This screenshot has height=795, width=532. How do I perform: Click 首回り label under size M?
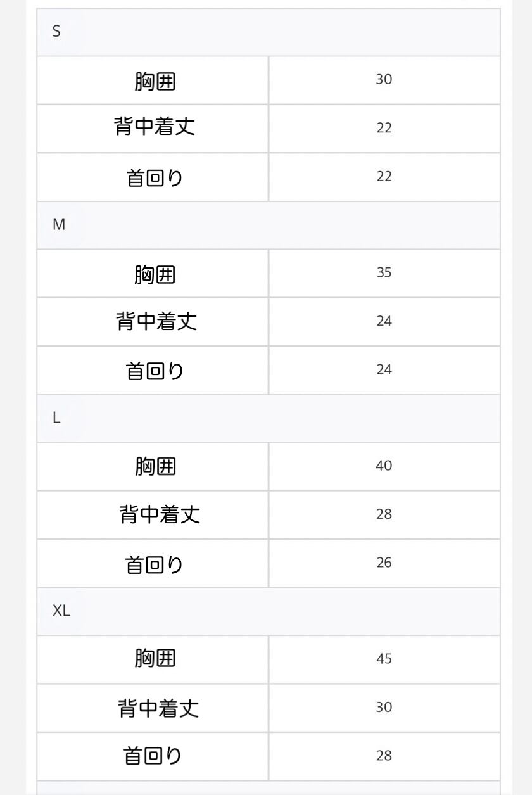click(155, 371)
